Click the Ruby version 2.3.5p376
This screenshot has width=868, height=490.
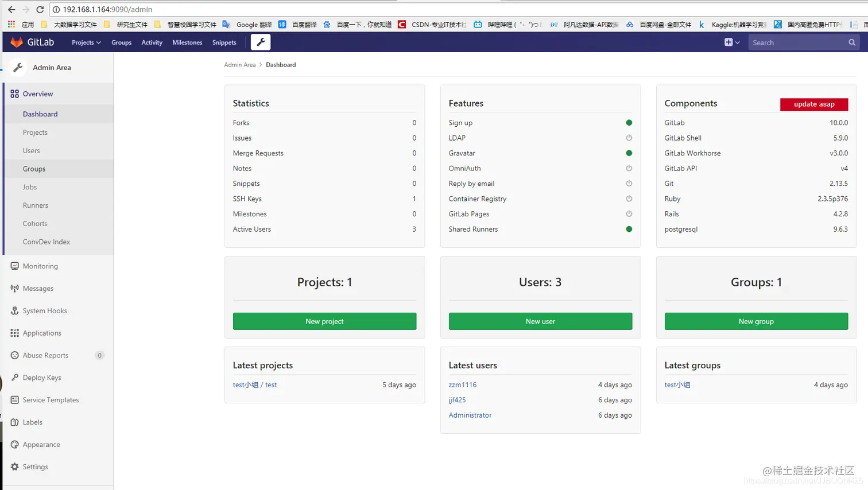click(x=832, y=199)
